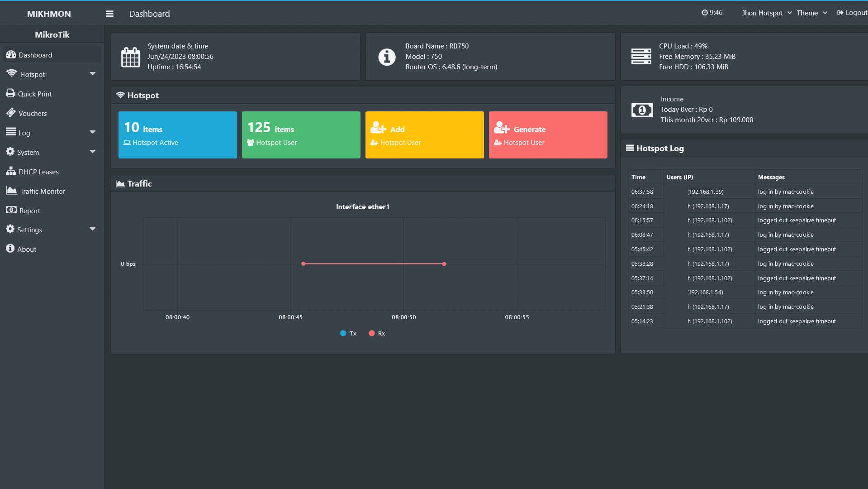Click IP 192.168.1.54 in the log
The width and height of the screenshot is (868, 489).
(706, 292)
